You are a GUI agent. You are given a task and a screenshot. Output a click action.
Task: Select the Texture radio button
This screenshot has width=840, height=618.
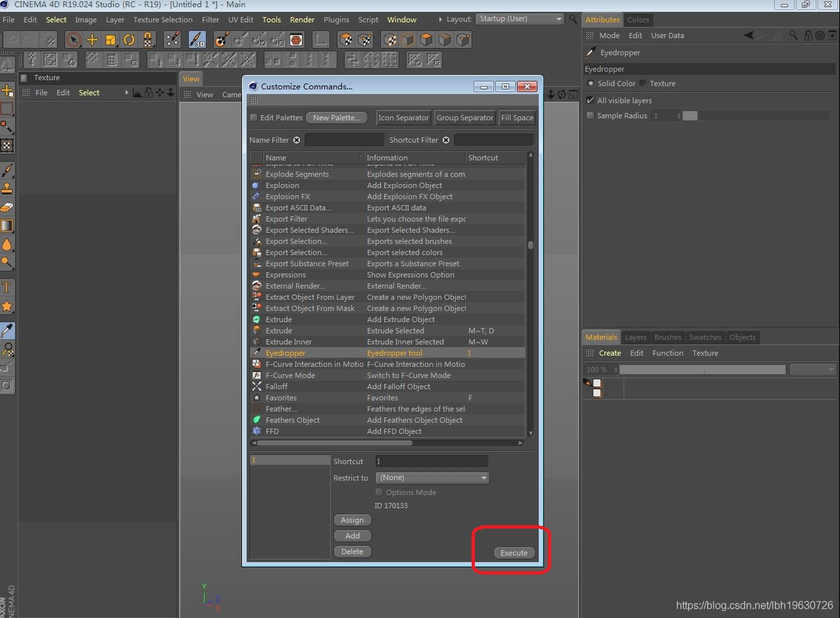pyautogui.click(x=643, y=83)
